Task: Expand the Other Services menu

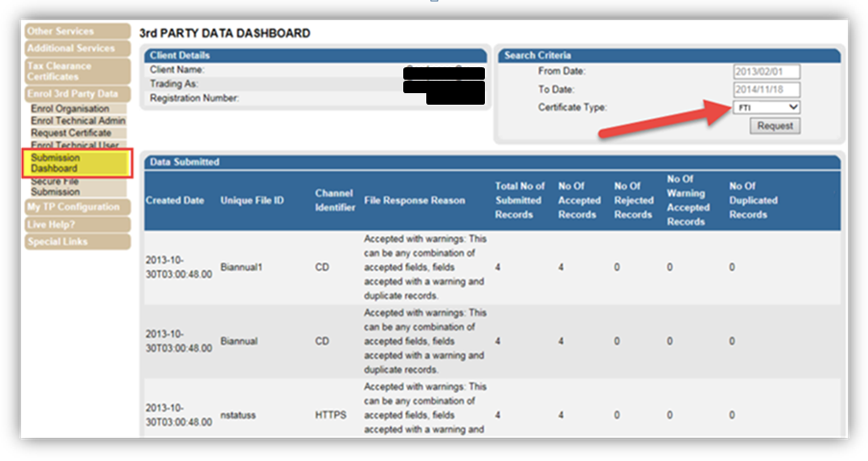Action: click(x=77, y=32)
